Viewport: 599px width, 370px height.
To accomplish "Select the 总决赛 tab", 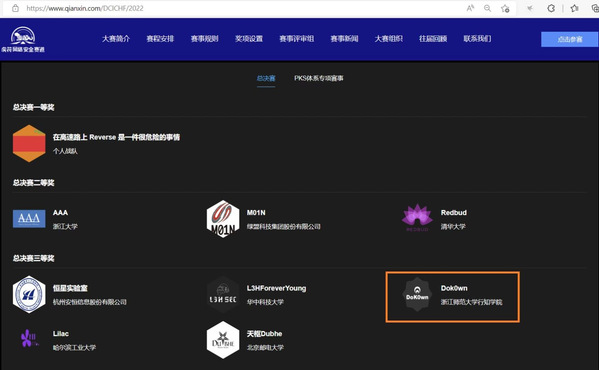I will coord(266,78).
